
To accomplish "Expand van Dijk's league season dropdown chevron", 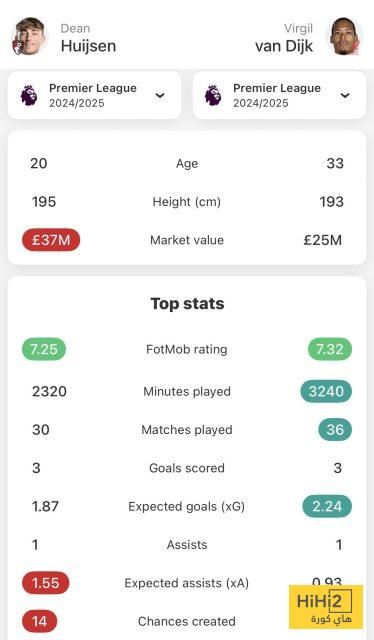I will click(345, 96).
